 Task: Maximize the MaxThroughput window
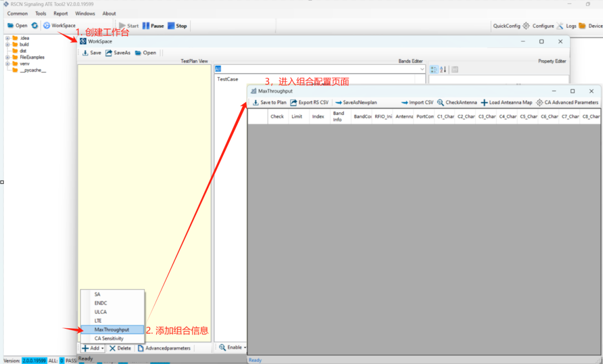[x=573, y=91]
